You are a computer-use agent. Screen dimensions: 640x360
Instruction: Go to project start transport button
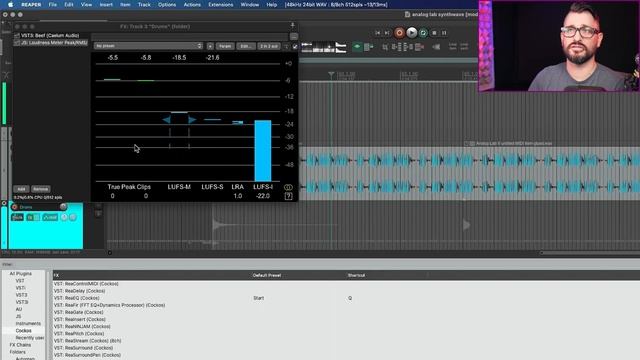coord(378,33)
